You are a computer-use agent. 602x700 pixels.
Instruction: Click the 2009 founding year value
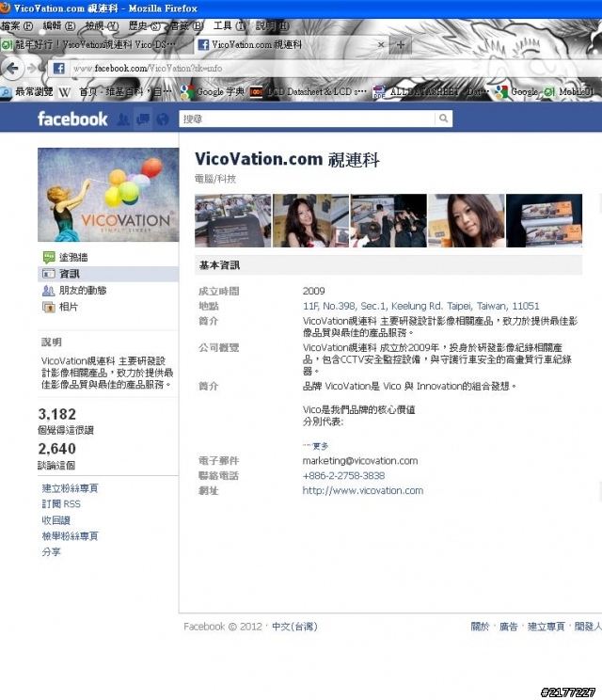tap(314, 291)
